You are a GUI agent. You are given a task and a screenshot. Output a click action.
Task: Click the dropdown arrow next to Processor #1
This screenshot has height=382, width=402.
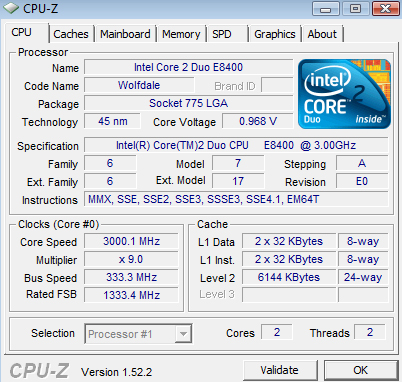click(183, 334)
